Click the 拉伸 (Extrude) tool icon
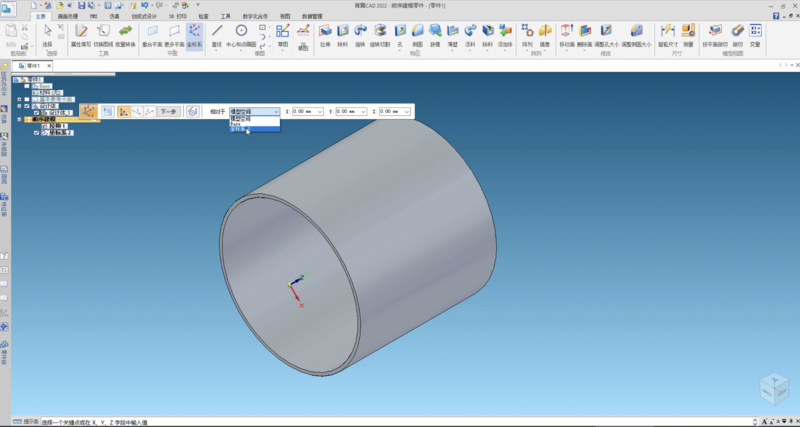This screenshot has height=427, width=800. 325,33
